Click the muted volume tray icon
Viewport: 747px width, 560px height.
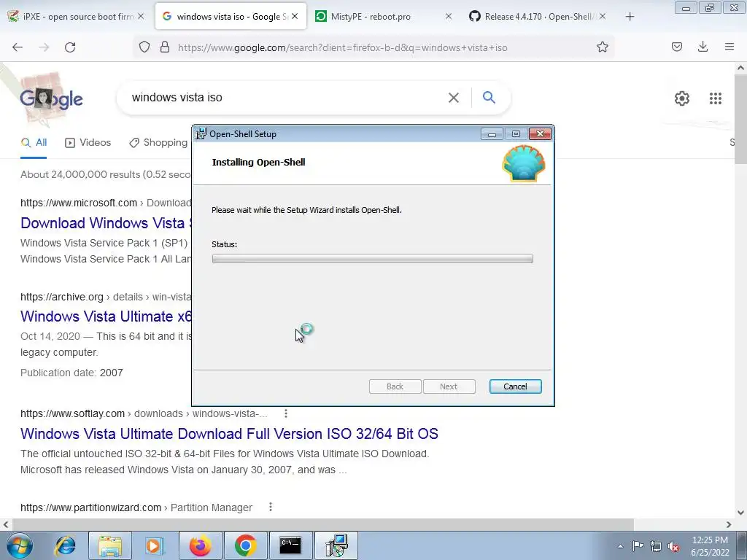click(673, 547)
